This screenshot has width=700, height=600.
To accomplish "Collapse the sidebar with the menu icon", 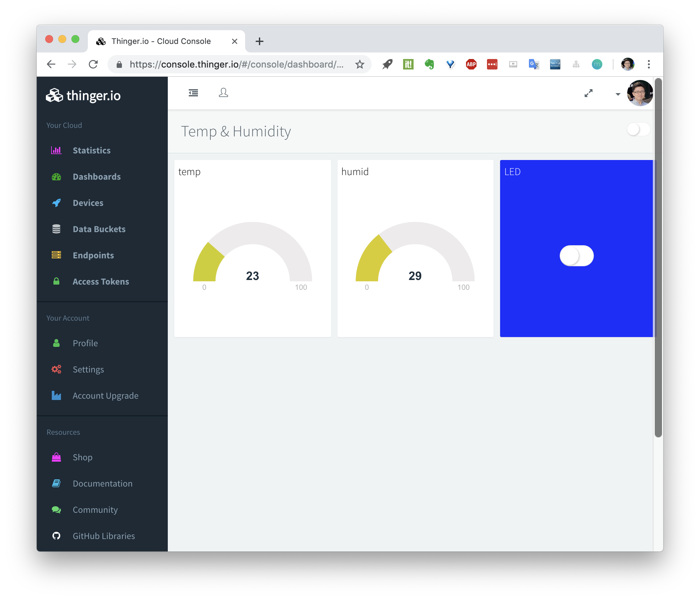I will (193, 92).
